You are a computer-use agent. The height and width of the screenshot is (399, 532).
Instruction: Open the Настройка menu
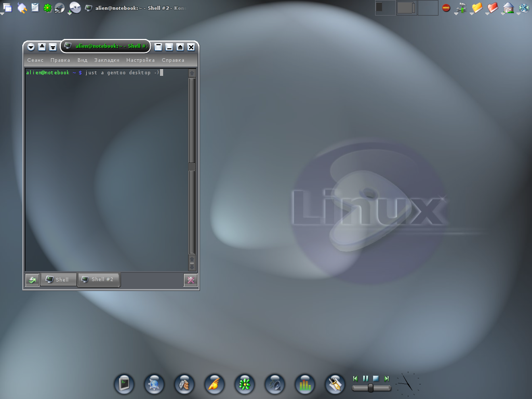pyautogui.click(x=140, y=60)
